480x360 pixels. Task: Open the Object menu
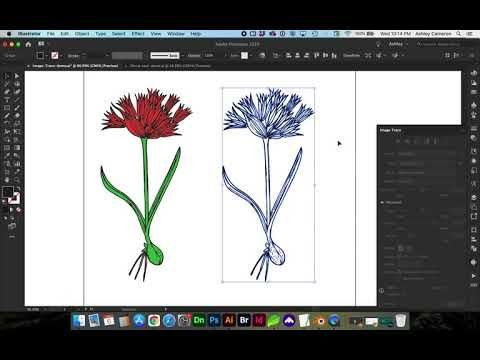pyautogui.click(x=82, y=34)
